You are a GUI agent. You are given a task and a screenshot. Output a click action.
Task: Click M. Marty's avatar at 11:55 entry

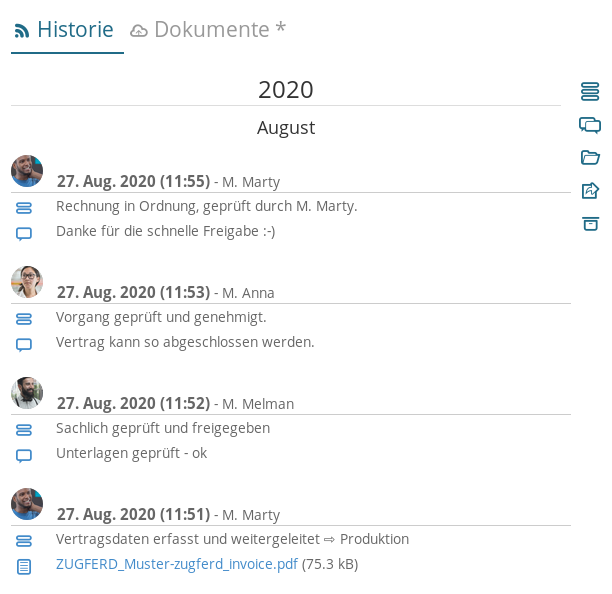pyautogui.click(x=27, y=171)
